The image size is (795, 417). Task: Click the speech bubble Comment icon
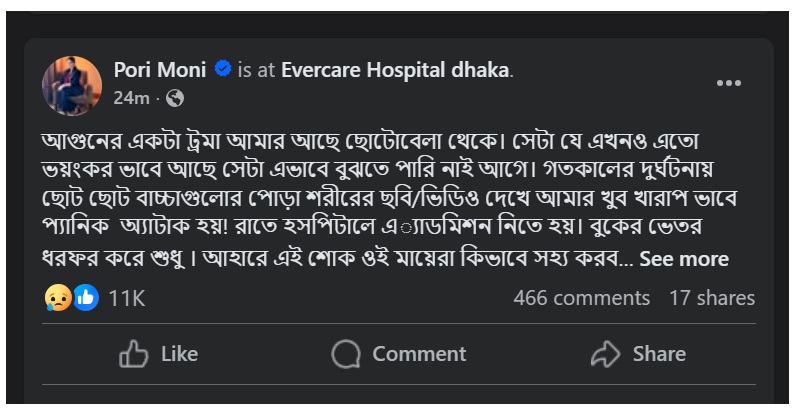pyautogui.click(x=346, y=354)
